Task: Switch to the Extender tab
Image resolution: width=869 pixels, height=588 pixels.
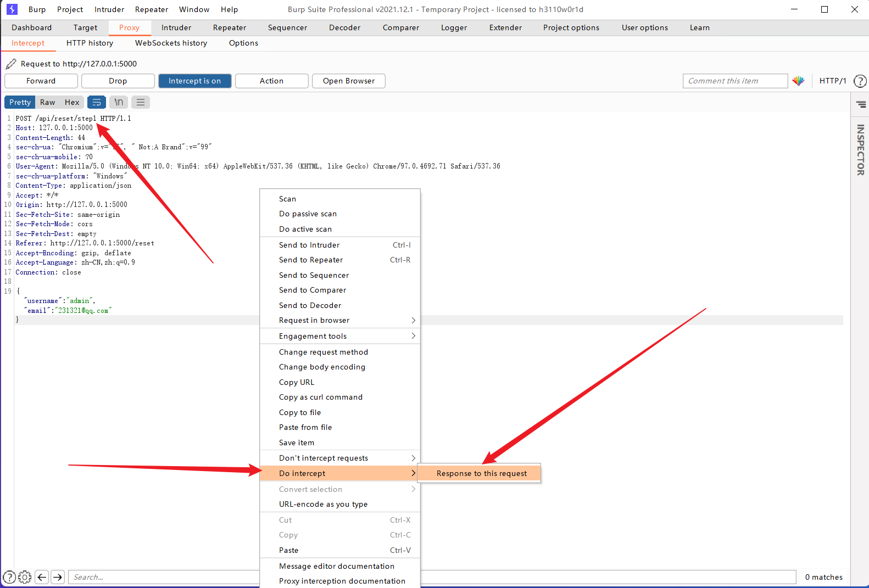Action: (x=506, y=27)
